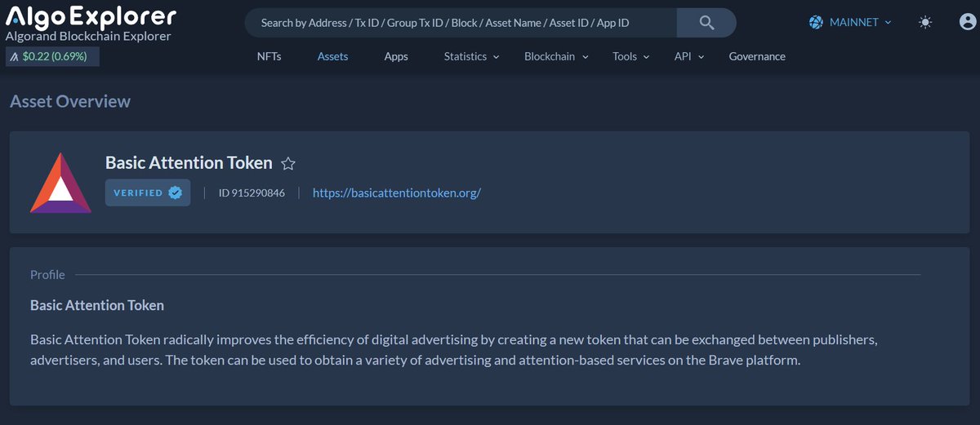The height and width of the screenshot is (425, 980).
Task: Click the Basic Attention Token title
Action: point(189,162)
